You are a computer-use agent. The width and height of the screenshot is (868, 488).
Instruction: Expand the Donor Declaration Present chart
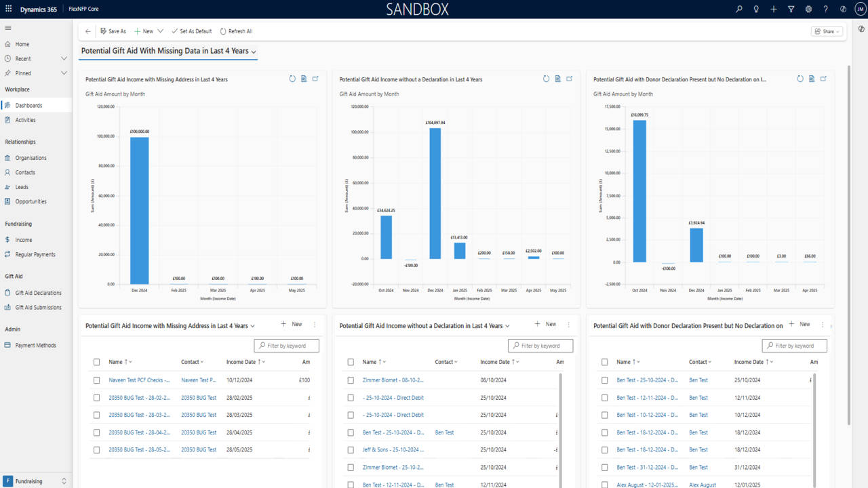(823, 79)
